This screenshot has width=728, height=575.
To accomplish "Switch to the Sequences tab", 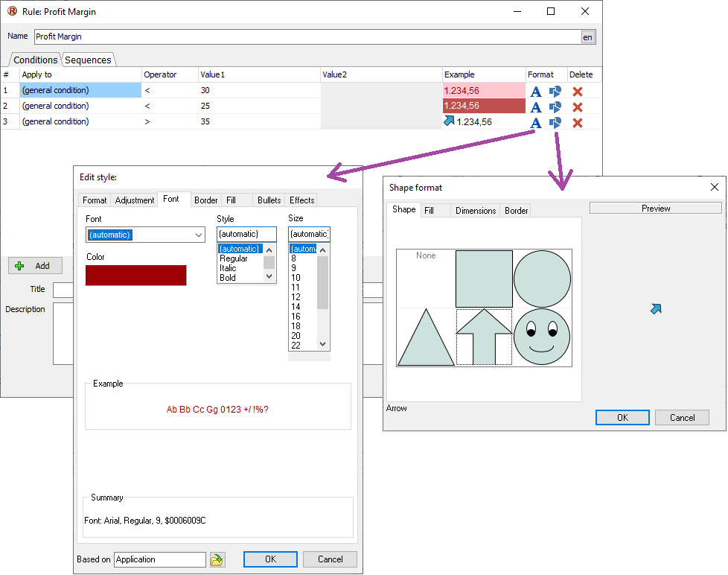I will pos(88,60).
